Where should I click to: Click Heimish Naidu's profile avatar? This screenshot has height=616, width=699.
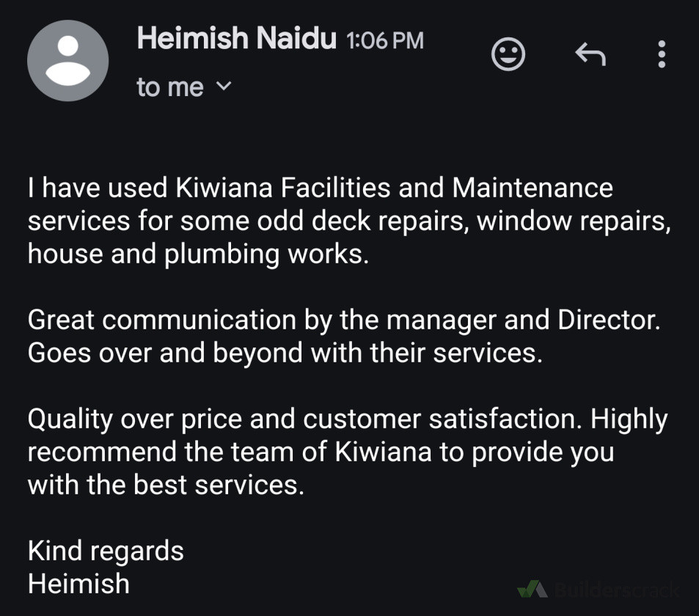[67, 60]
